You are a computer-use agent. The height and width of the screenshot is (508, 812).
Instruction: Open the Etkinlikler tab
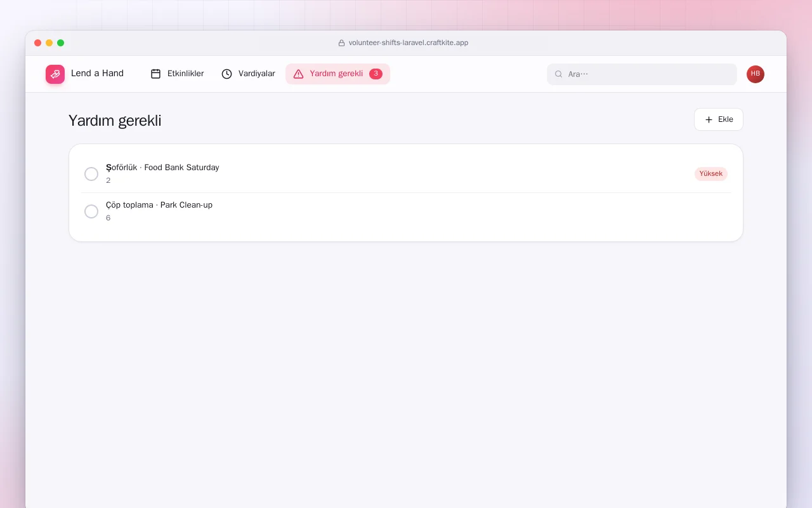(x=177, y=74)
